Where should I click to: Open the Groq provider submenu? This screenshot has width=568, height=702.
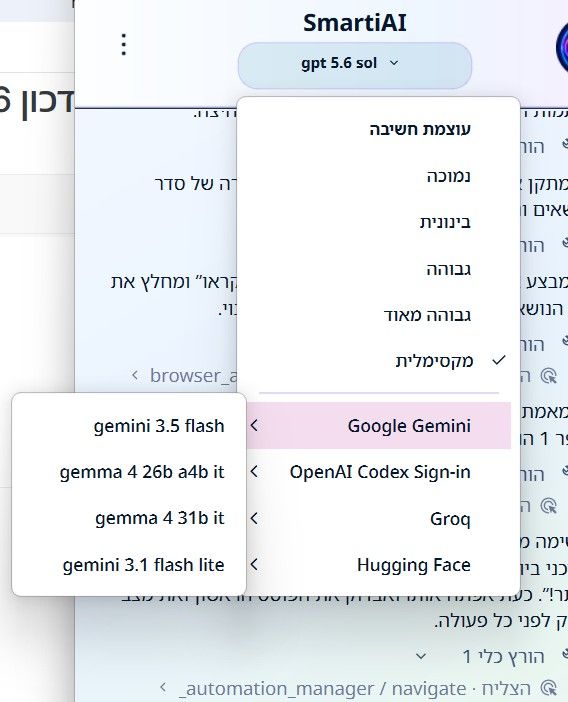(379, 519)
